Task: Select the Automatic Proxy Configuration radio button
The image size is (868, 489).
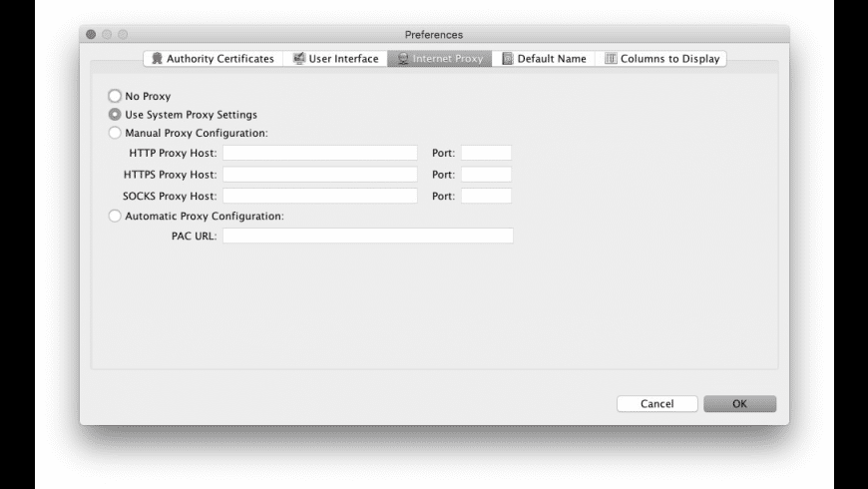Action: 115,216
